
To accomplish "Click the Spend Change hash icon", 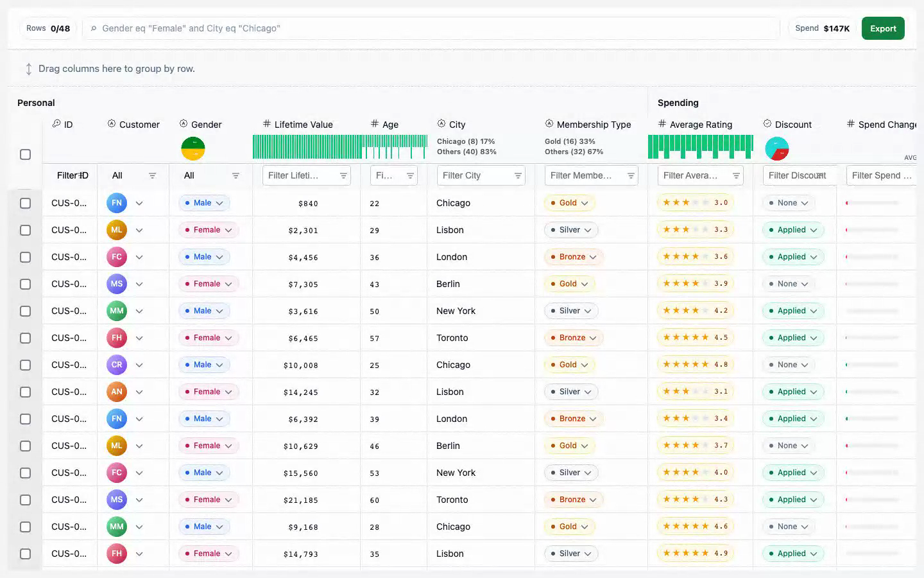I will coord(851,124).
